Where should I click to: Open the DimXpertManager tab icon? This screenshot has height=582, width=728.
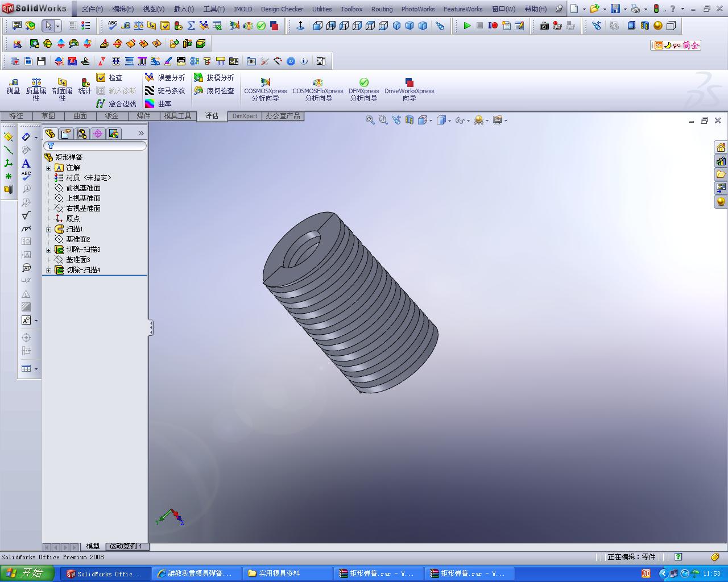pyautogui.click(x=98, y=134)
